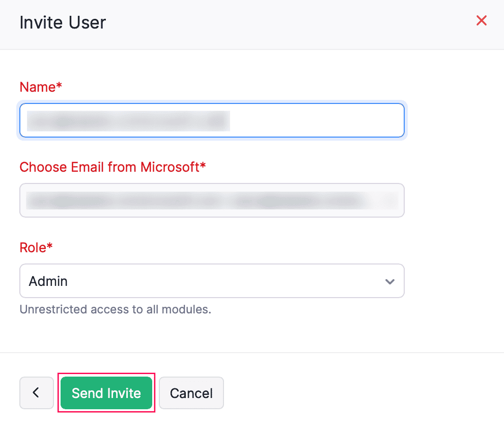
Task: Expand the Choose Email from Microsoft field
Action: coord(212,200)
